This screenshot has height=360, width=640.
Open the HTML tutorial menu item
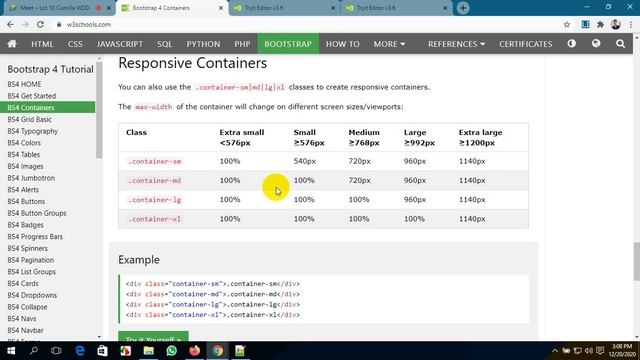(x=42, y=44)
